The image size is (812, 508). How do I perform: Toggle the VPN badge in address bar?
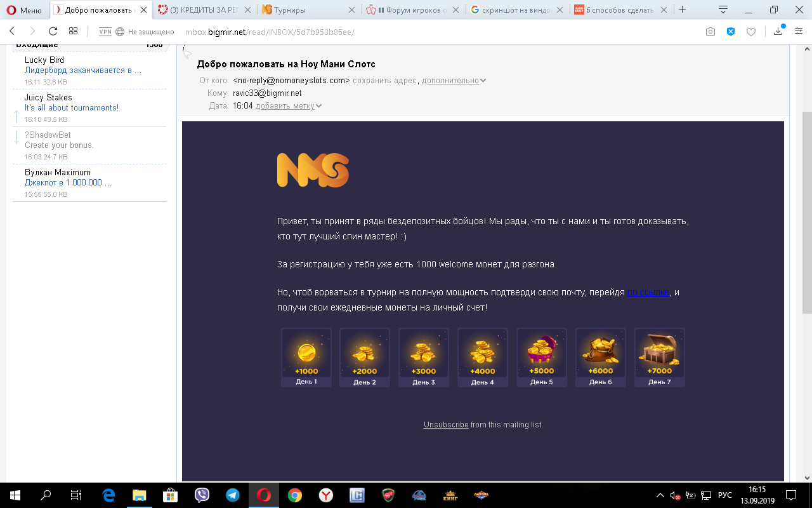tap(105, 32)
